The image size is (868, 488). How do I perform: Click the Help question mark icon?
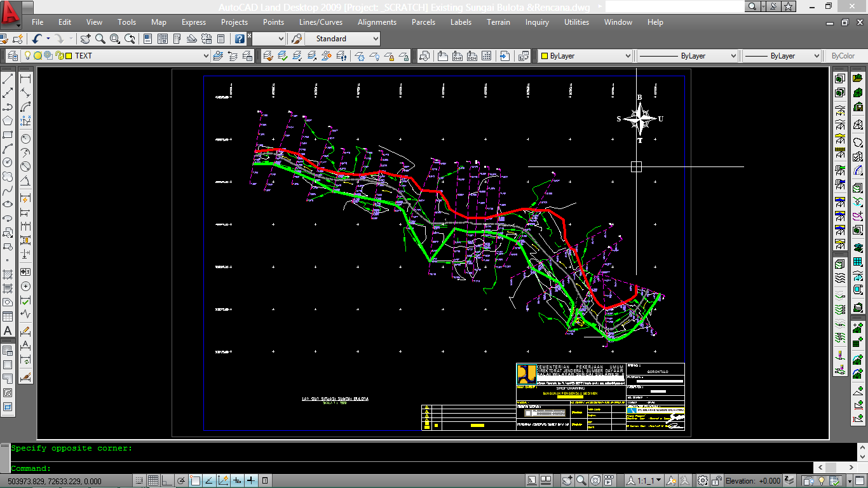(x=240, y=39)
